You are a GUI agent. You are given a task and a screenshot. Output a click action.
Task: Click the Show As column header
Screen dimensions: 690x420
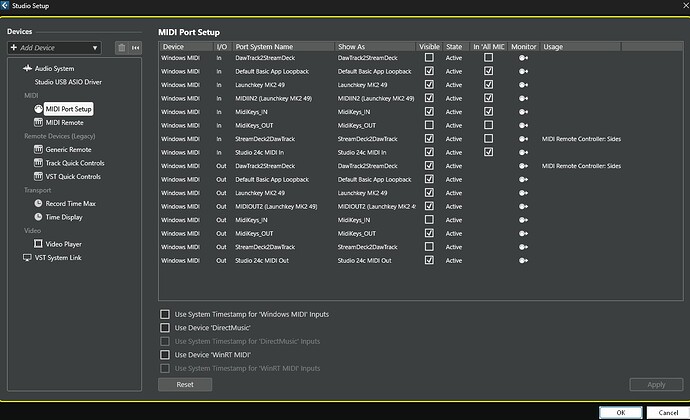point(375,47)
